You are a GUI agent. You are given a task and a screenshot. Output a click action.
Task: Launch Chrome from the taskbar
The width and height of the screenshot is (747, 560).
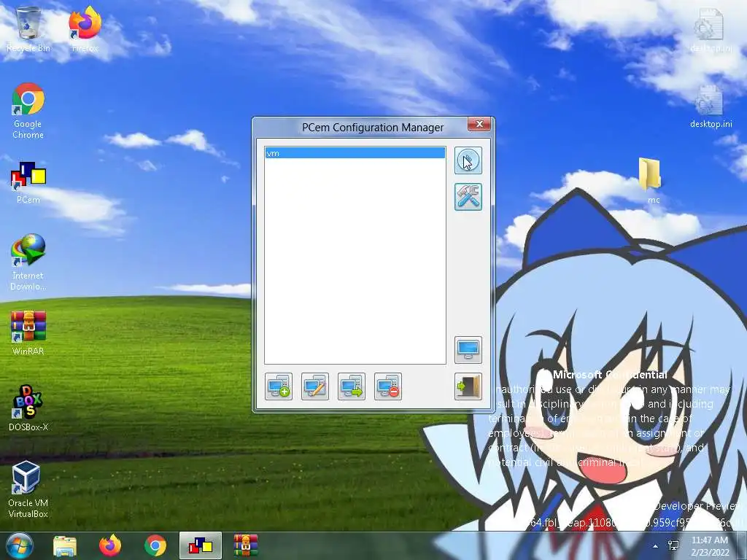pyautogui.click(x=155, y=545)
